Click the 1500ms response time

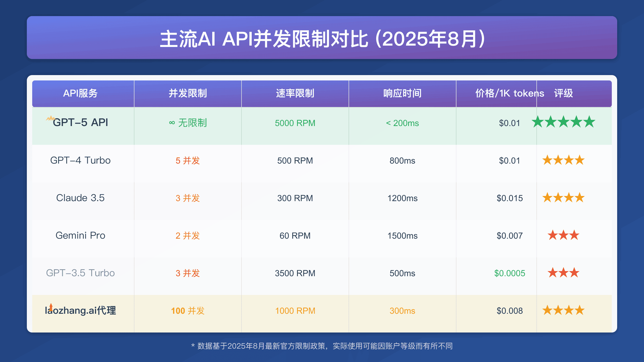tap(402, 236)
